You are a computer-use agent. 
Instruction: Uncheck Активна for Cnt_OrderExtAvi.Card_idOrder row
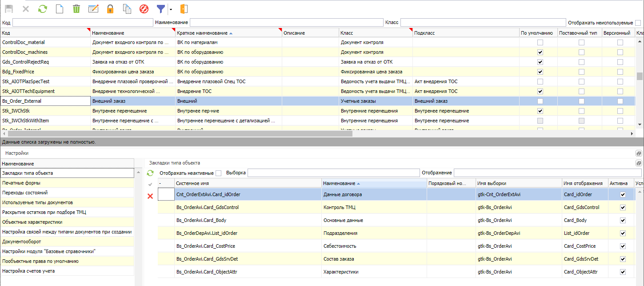click(x=623, y=194)
